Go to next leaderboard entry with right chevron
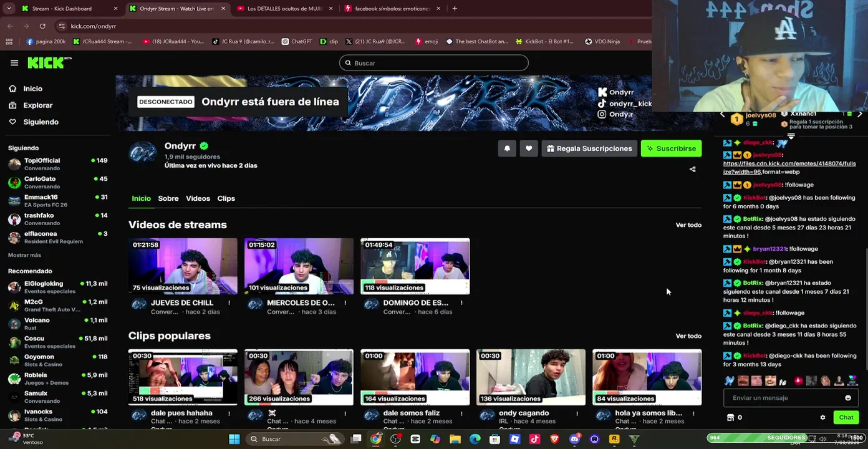The image size is (868, 449). click(x=860, y=114)
